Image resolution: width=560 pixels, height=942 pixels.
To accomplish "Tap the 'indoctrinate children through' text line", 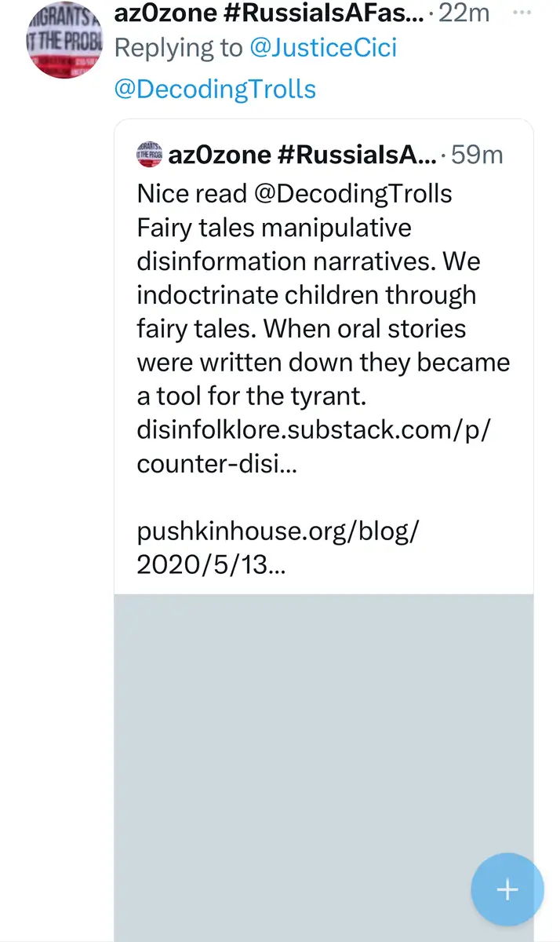I will 306,295.
